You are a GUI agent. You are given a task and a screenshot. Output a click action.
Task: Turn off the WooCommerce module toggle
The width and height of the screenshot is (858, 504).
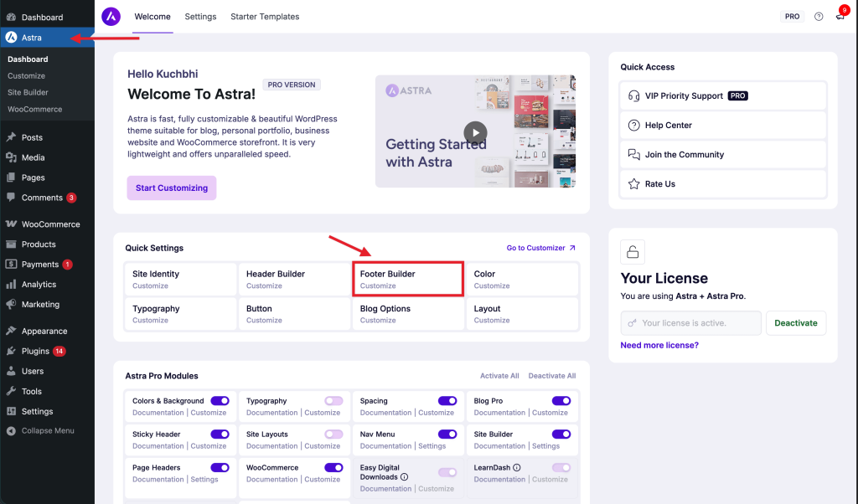click(332, 467)
